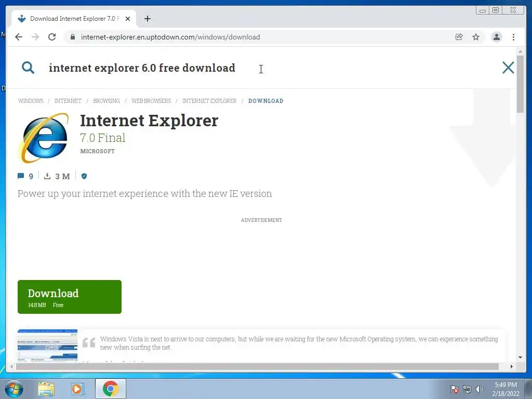Viewport: 532px width, 399px height.
Task: Click the horizontal scroll left arrow
Action: pyautogui.click(x=11, y=366)
